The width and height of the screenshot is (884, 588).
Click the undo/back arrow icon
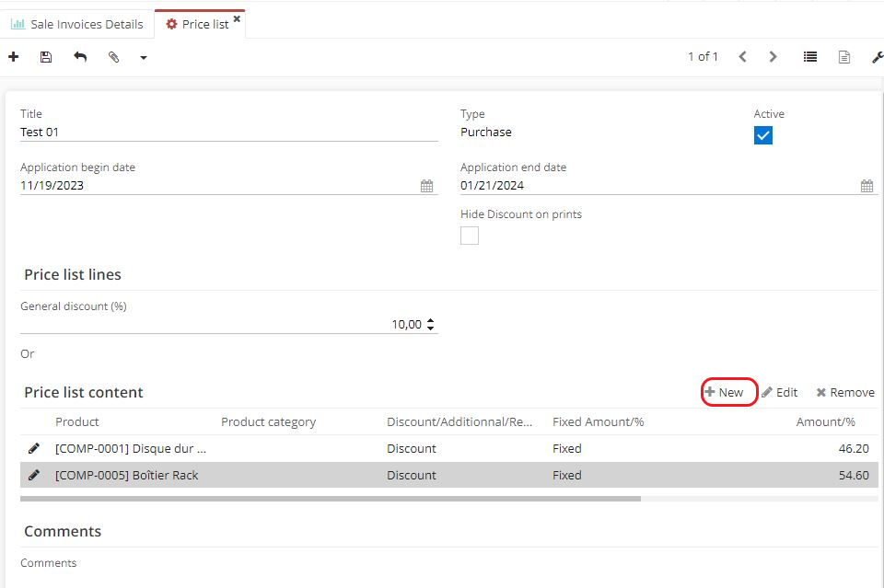click(x=80, y=57)
